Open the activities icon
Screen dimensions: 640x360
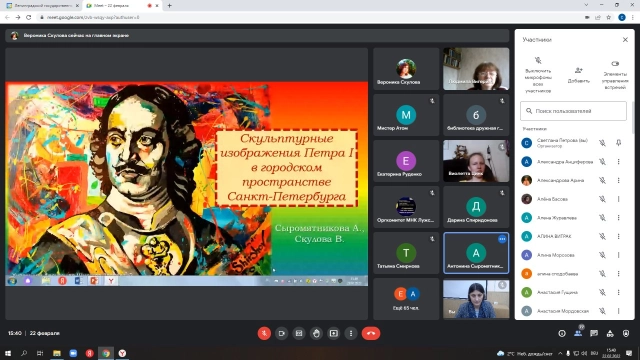coord(610,333)
